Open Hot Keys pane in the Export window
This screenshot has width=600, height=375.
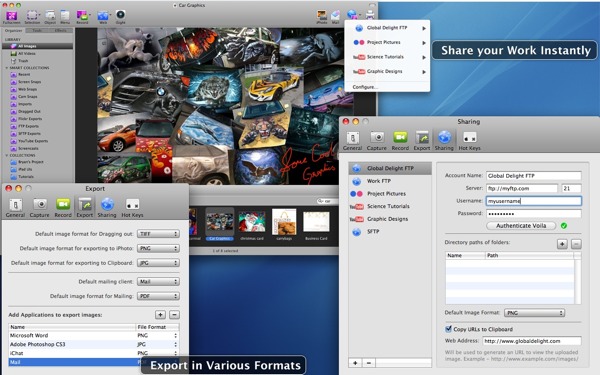[132, 208]
